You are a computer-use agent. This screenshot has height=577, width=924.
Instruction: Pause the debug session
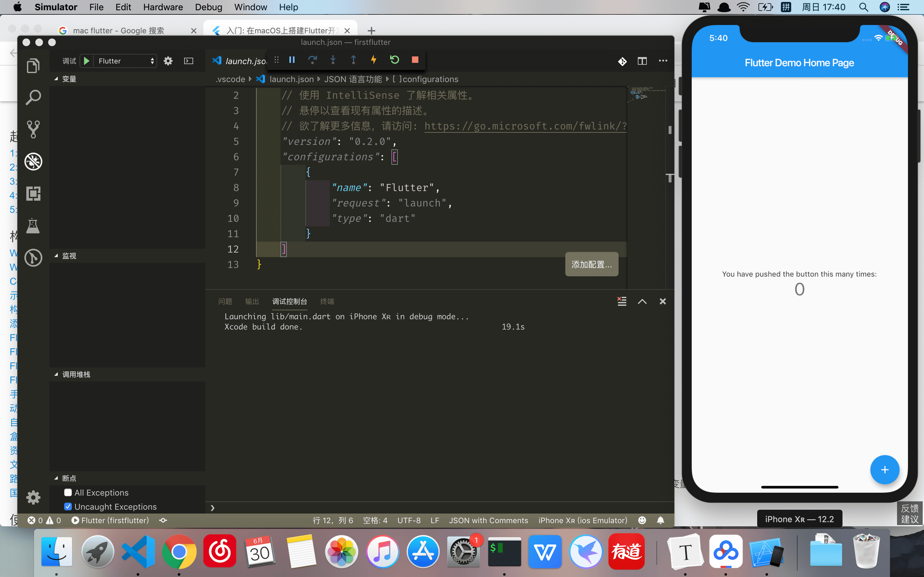pyautogui.click(x=292, y=60)
